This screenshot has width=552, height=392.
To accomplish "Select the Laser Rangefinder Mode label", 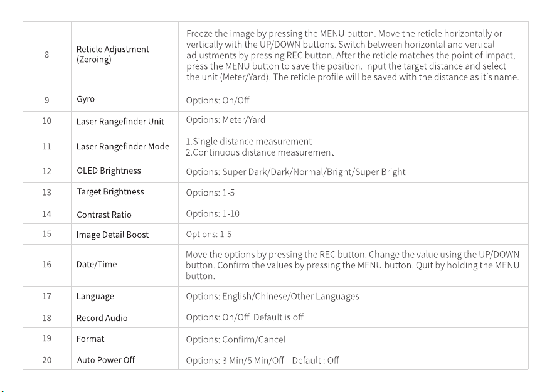I will (x=123, y=146).
